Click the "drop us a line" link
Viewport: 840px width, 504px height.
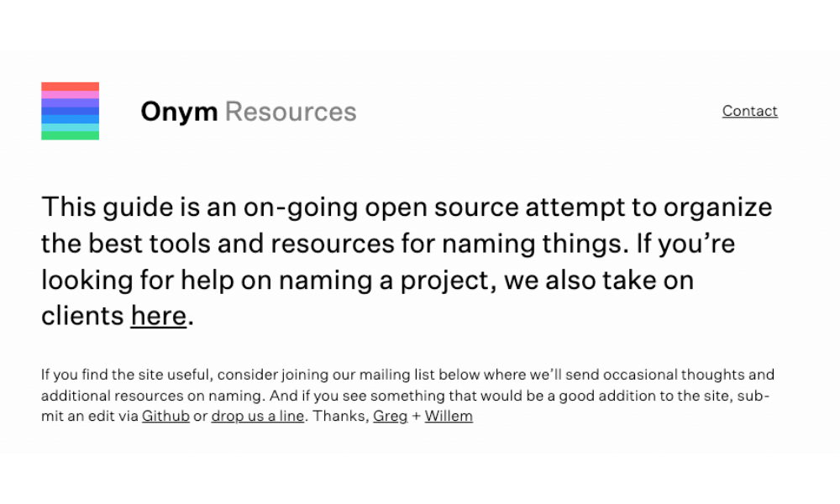(257, 416)
